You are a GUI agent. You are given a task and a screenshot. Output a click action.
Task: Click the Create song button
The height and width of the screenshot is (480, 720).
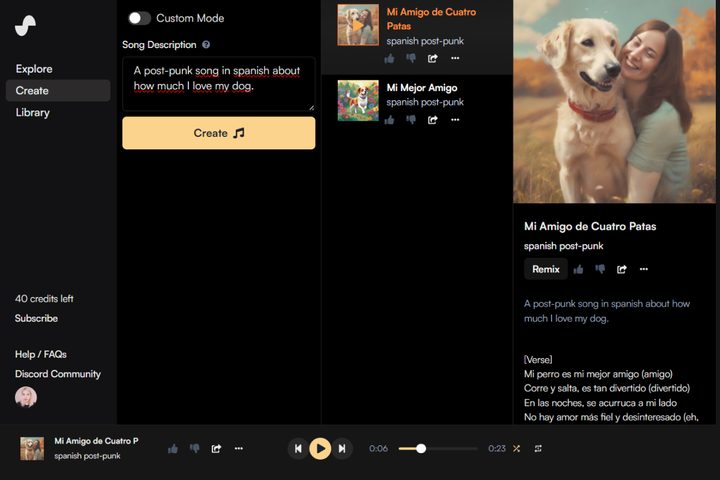[218, 133]
